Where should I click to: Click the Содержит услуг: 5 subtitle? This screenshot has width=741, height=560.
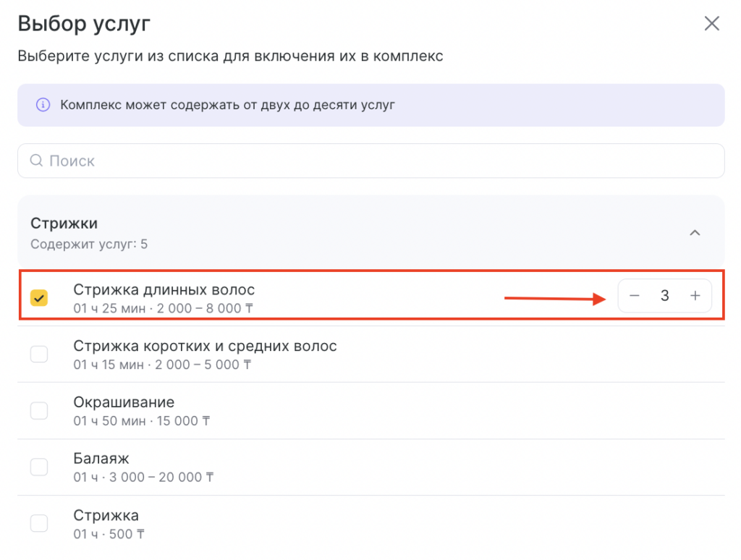[x=89, y=245]
